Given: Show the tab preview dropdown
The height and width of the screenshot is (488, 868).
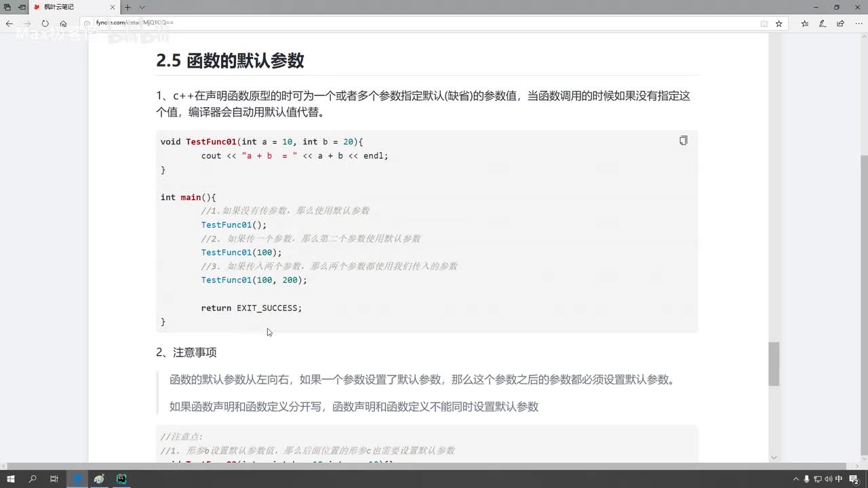Looking at the screenshot, I should tap(142, 7).
